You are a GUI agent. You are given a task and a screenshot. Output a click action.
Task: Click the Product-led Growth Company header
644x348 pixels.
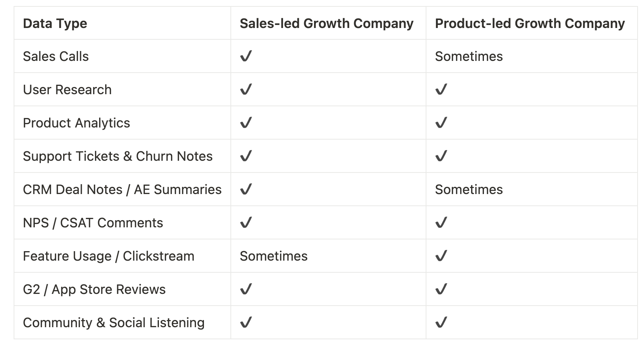[530, 23]
